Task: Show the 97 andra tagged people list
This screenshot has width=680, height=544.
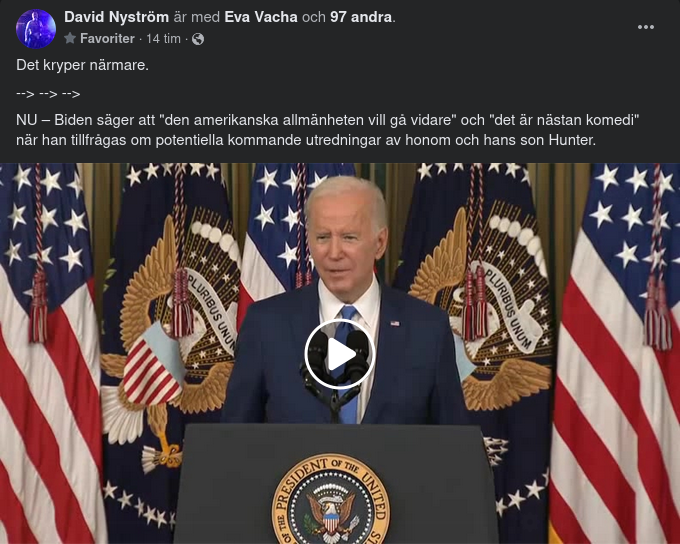Action: 361,17
